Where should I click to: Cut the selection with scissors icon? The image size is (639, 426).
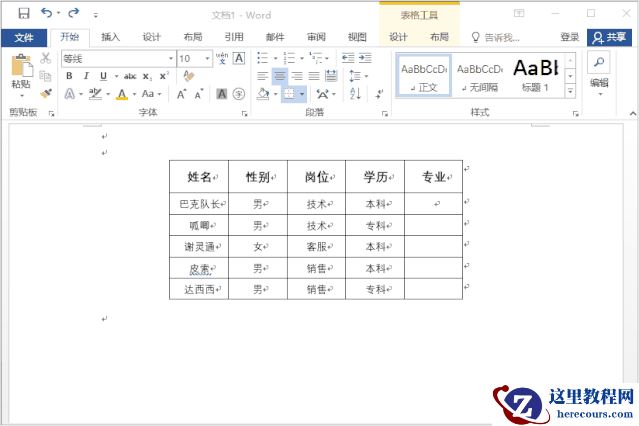coord(46,58)
